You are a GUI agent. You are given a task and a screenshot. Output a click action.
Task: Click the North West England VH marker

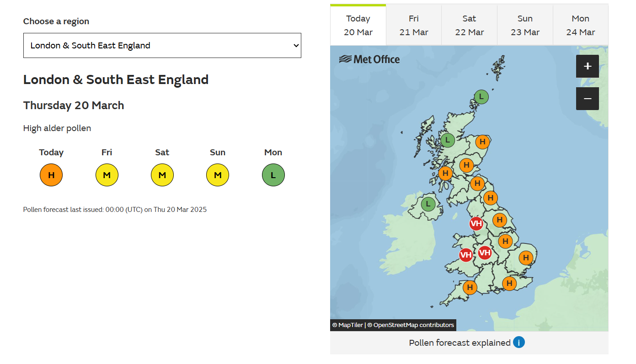pyautogui.click(x=476, y=223)
